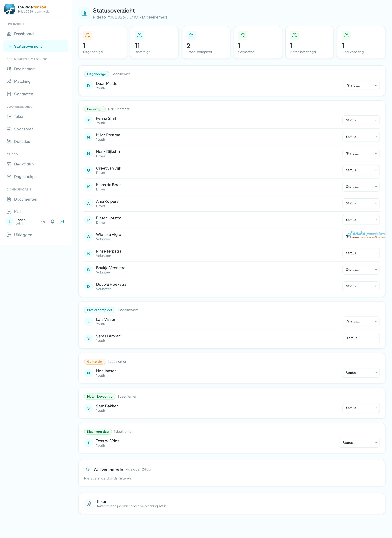Go to Dashboard menu item
This screenshot has height=538, width=392.
36,34
